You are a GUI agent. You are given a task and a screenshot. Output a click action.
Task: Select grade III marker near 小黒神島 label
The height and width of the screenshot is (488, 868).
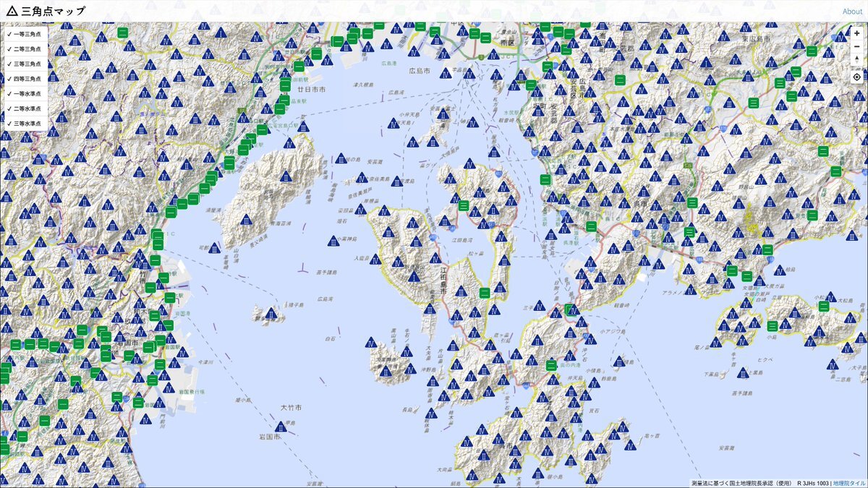coord(334,241)
